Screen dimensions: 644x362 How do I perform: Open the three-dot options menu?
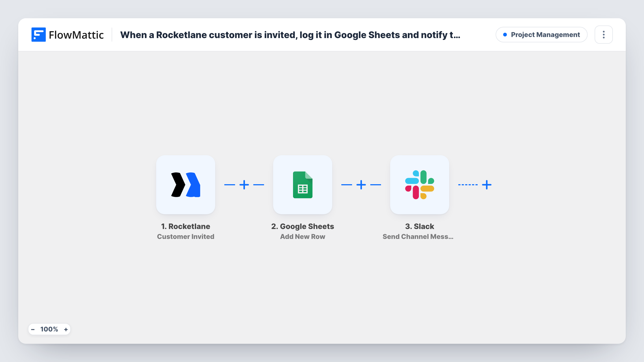[x=603, y=35]
